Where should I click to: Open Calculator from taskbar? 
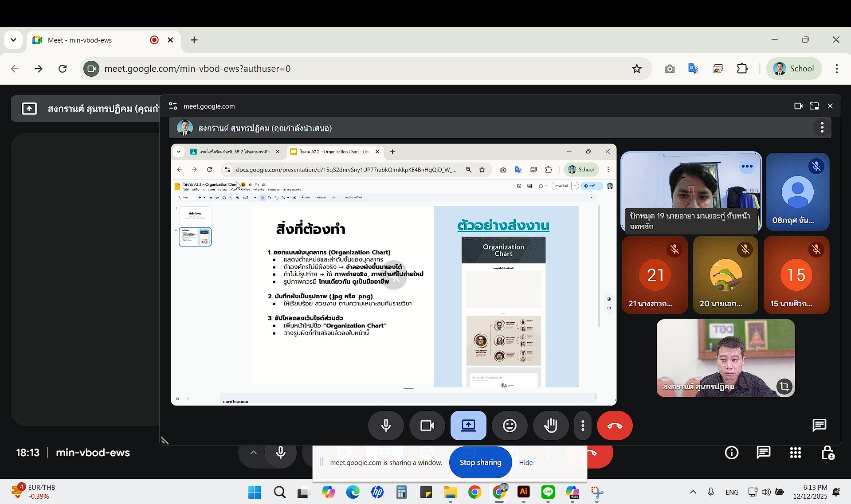(x=402, y=492)
